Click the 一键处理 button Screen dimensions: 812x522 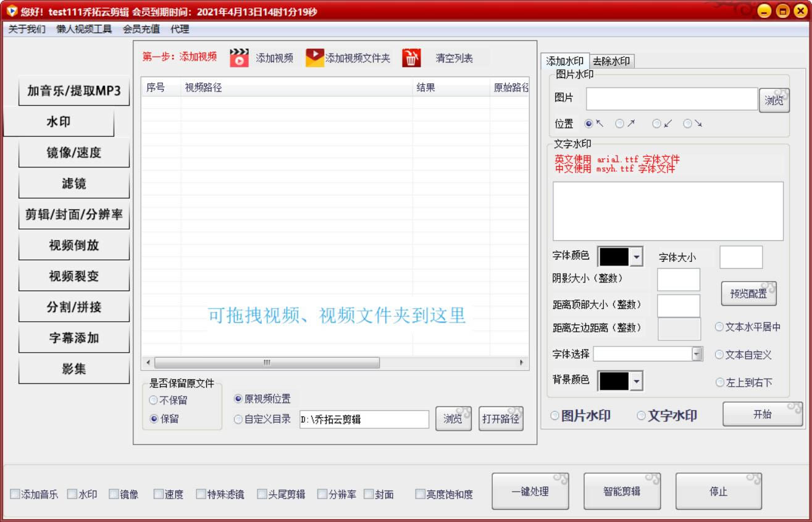pyautogui.click(x=530, y=492)
